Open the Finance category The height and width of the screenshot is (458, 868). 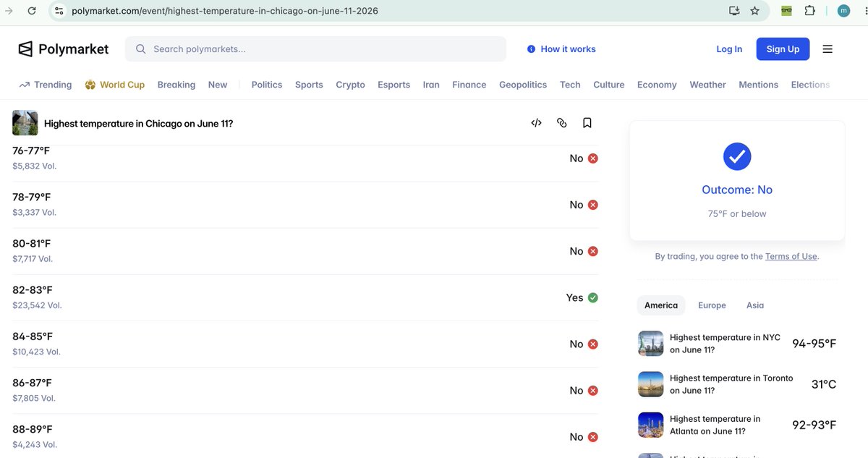pyautogui.click(x=469, y=85)
